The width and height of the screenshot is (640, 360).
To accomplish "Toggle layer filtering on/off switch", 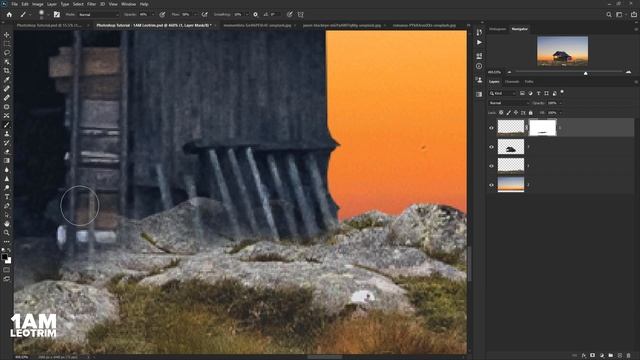I will pos(562,92).
